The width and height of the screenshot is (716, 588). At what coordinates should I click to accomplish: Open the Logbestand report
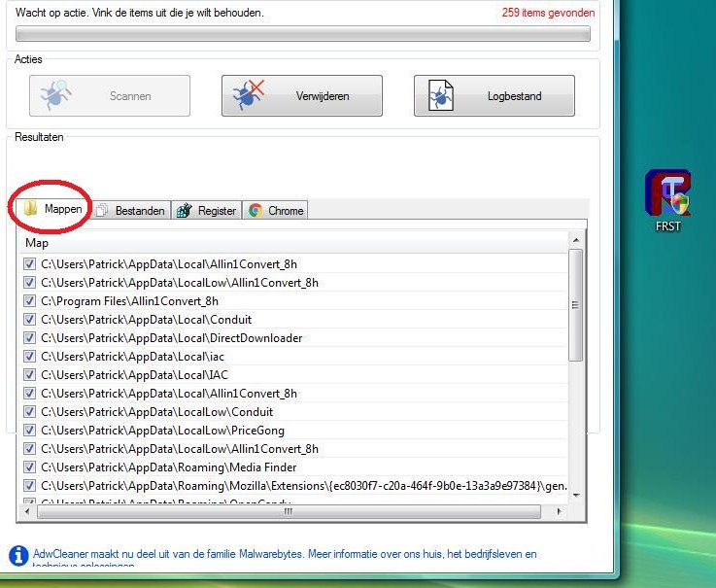[x=494, y=96]
